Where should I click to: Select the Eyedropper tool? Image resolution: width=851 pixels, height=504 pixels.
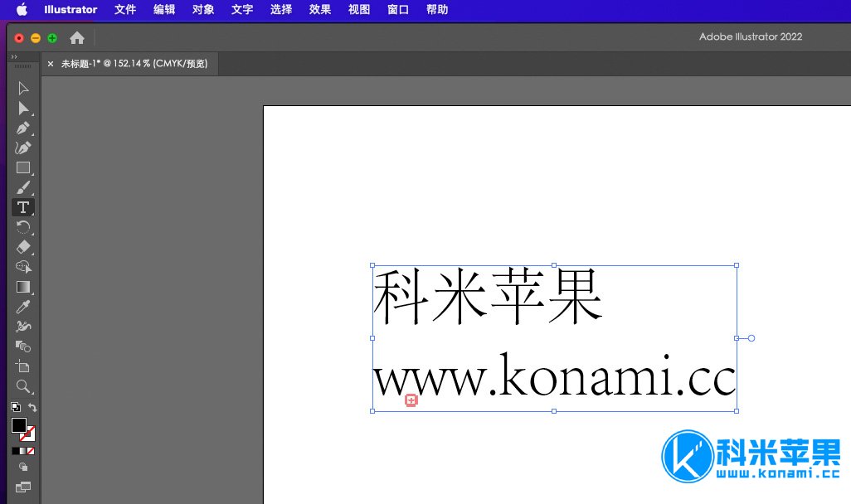tap(22, 307)
